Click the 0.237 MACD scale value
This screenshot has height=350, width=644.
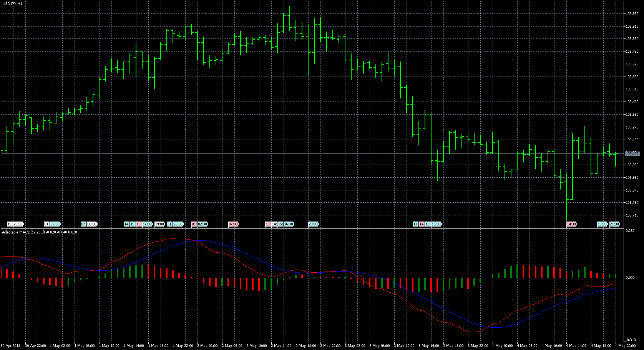(630, 231)
